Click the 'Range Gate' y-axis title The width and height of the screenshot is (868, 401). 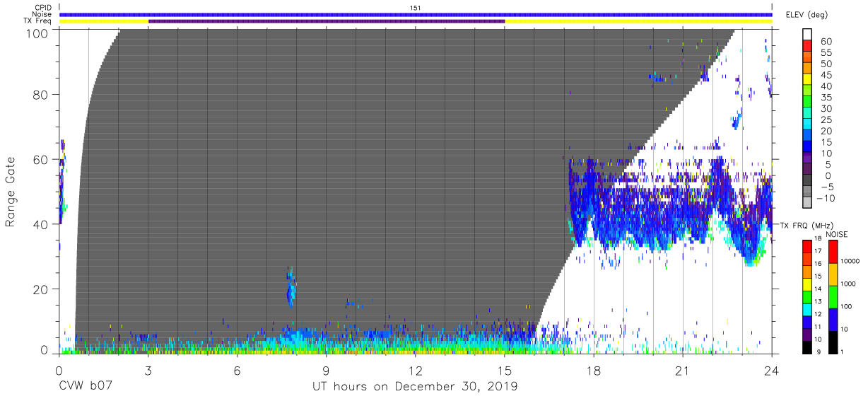tap(11, 192)
